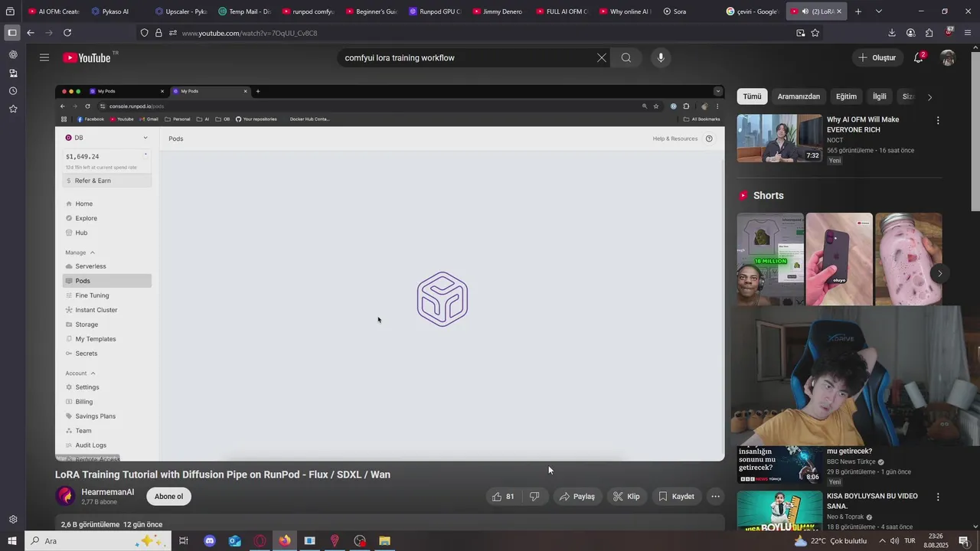Open options for Why AI OFM video
980x551 pixels.
(938, 121)
